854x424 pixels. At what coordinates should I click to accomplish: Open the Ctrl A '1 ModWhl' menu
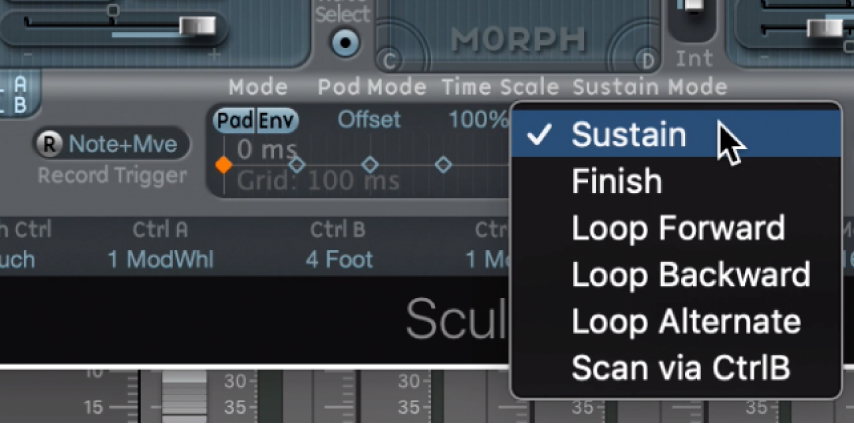pyautogui.click(x=161, y=260)
